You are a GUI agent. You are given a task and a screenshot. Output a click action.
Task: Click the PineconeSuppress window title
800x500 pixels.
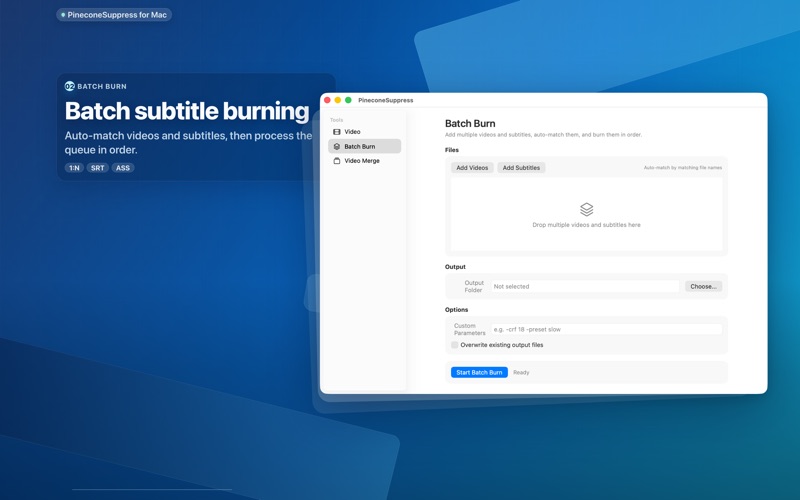click(386, 101)
